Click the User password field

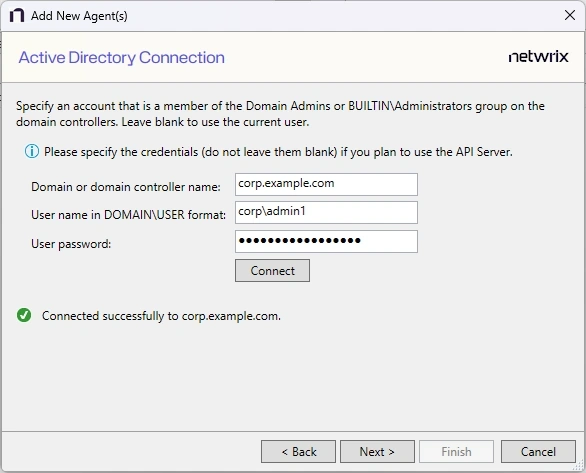pyautogui.click(x=326, y=241)
